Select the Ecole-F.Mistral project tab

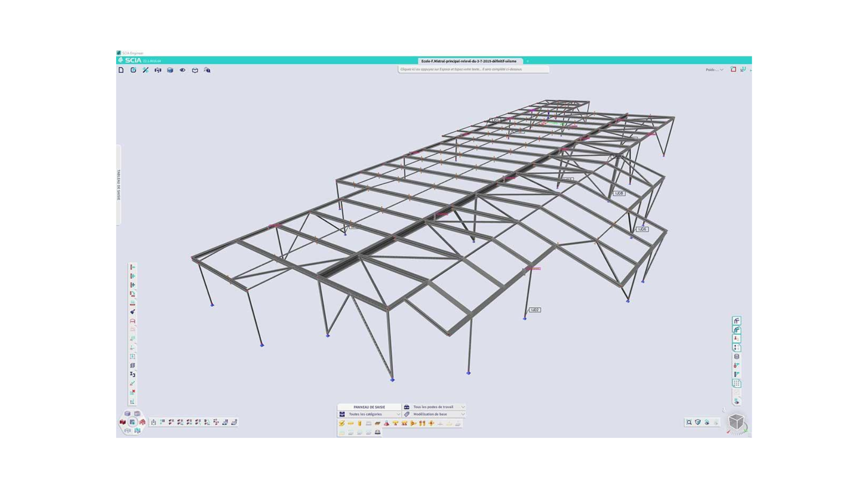coord(469,61)
